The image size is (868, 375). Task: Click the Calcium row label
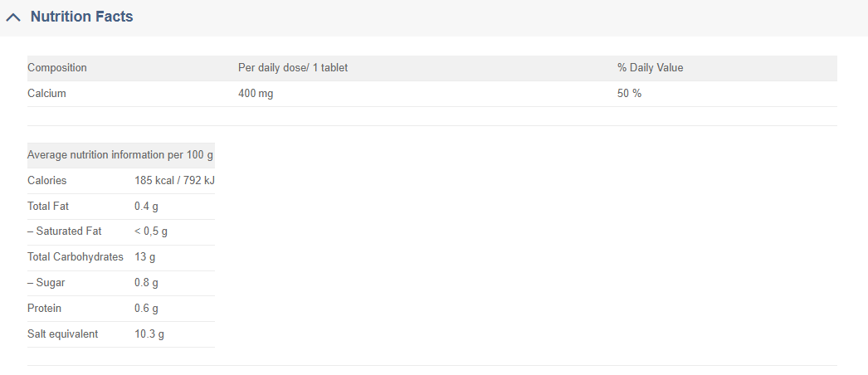click(x=46, y=94)
